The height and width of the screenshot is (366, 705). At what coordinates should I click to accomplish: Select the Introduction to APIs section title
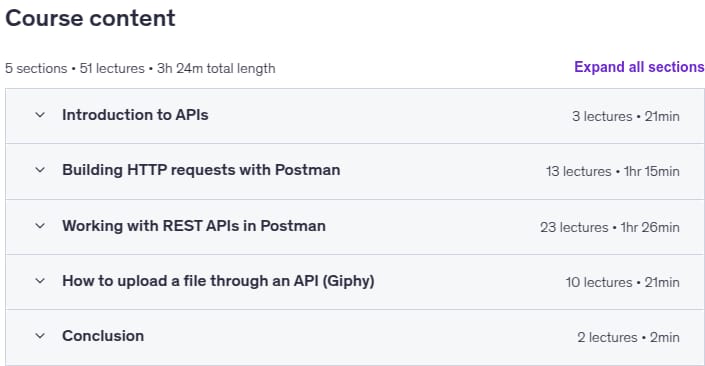point(135,115)
